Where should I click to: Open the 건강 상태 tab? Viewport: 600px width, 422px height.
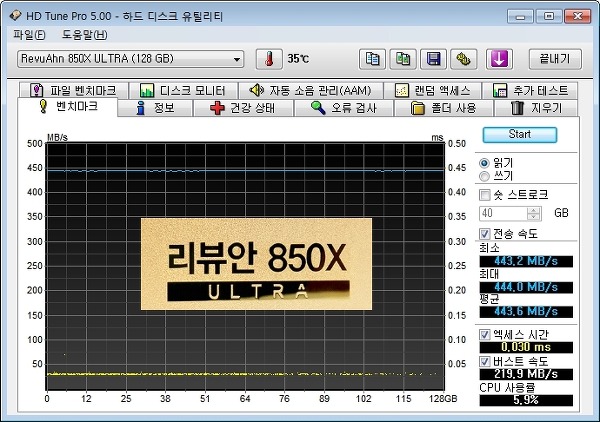coord(243,108)
